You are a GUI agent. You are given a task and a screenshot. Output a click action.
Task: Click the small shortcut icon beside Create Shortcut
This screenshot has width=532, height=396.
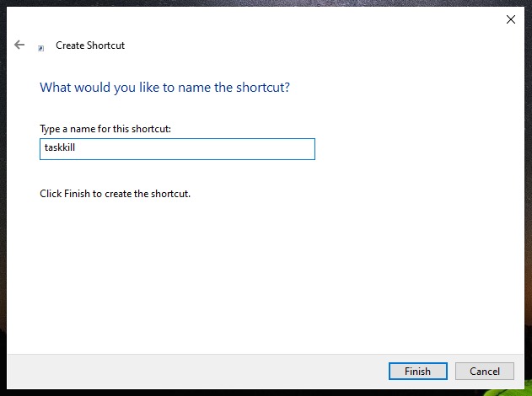click(x=40, y=49)
